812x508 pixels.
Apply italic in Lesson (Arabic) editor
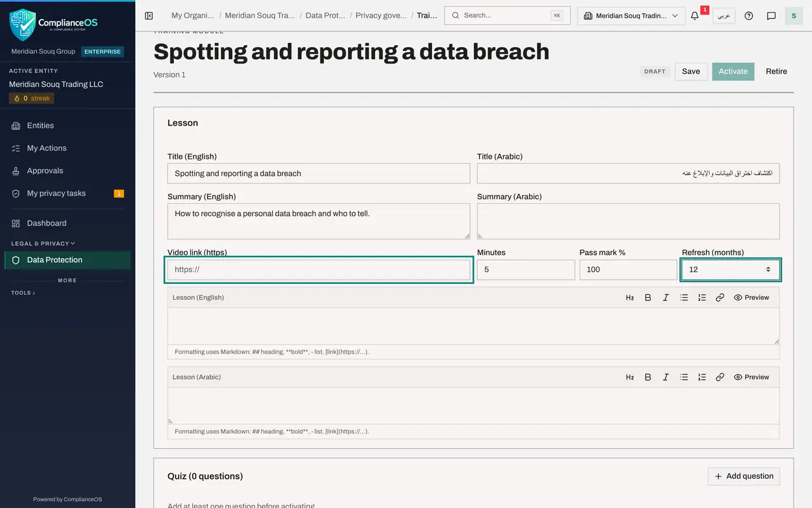[x=665, y=377]
